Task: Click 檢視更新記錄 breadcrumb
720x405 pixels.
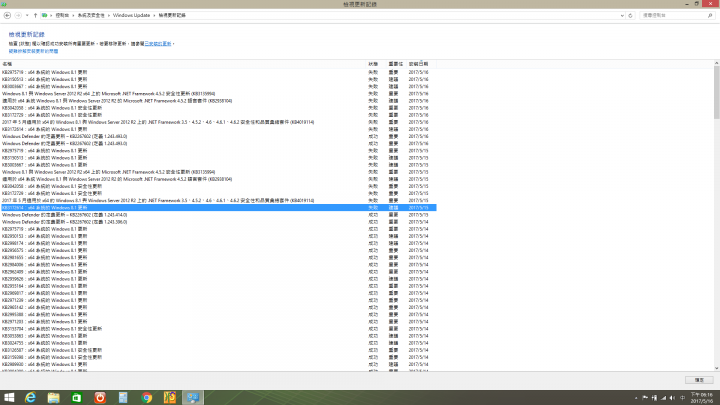Action: pyautogui.click(x=172, y=15)
